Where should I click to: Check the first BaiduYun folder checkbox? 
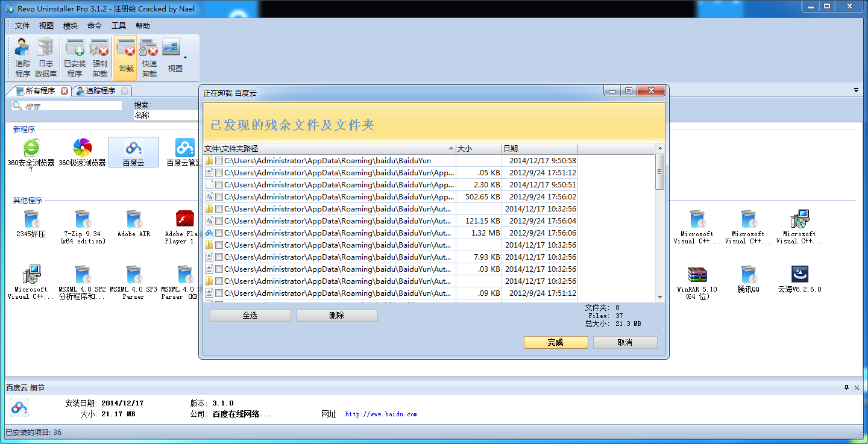pyautogui.click(x=219, y=161)
